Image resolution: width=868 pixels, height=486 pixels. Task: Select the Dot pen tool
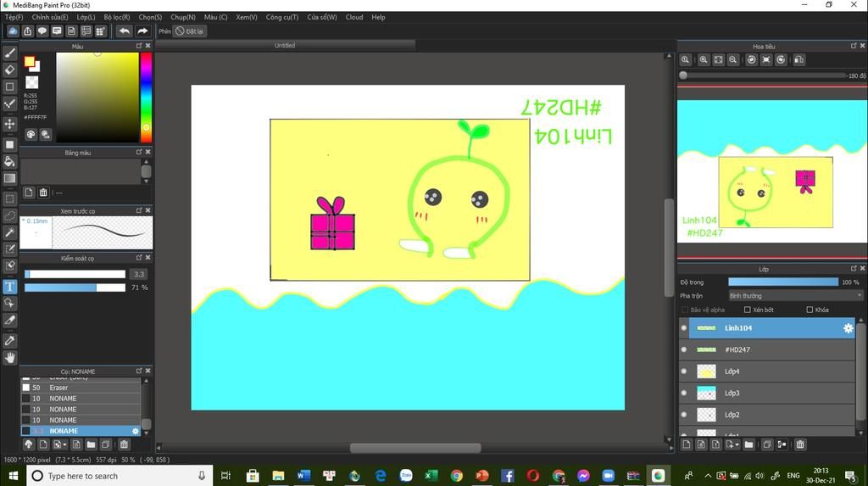9,103
